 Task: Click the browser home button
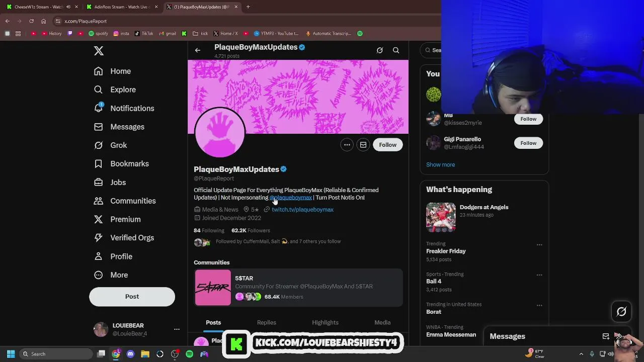(x=43, y=21)
